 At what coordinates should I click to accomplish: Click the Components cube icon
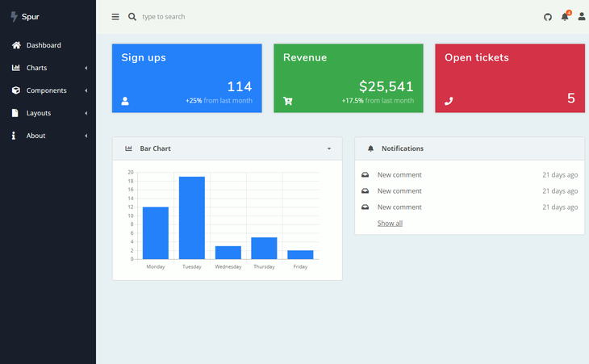click(16, 90)
